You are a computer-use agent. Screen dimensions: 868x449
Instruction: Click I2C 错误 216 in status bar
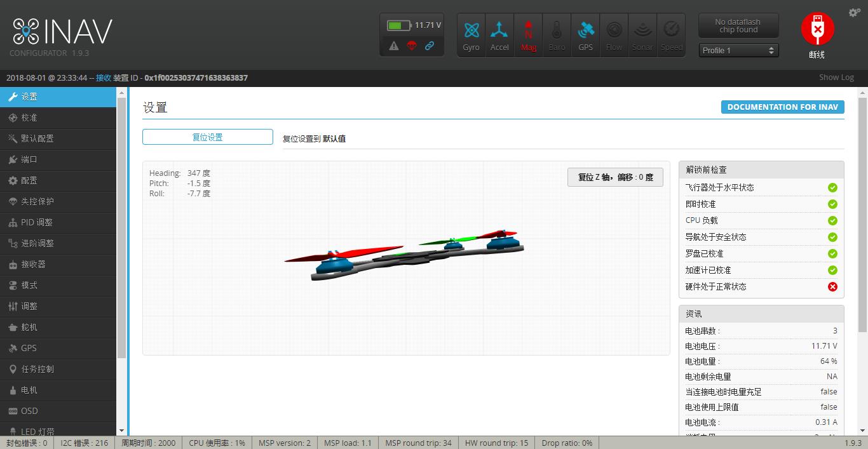coord(84,443)
